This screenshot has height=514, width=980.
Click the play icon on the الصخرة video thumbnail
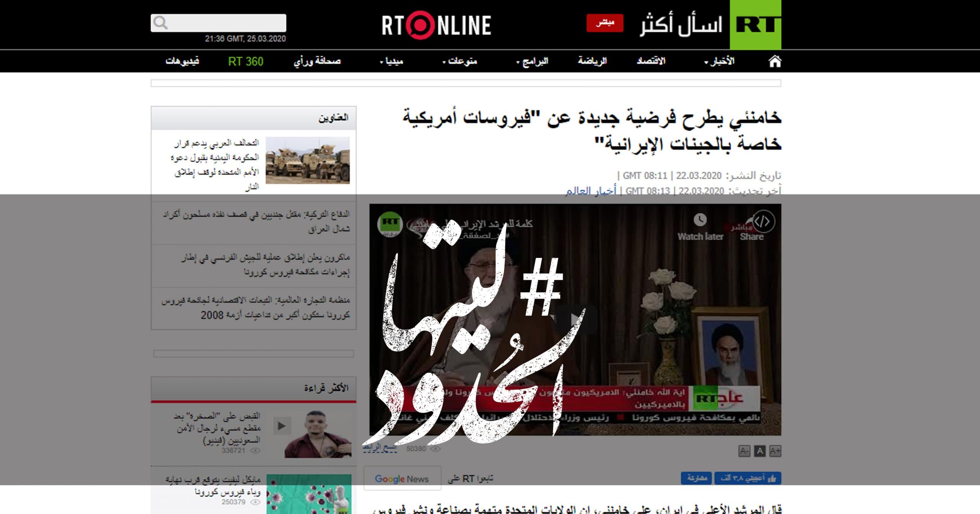282,426
